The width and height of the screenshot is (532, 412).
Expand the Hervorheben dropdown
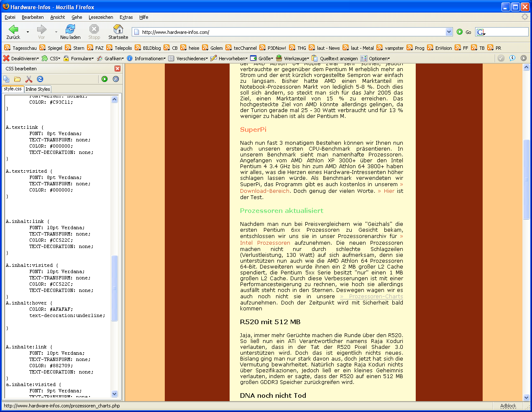pyautogui.click(x=229, y=59)
